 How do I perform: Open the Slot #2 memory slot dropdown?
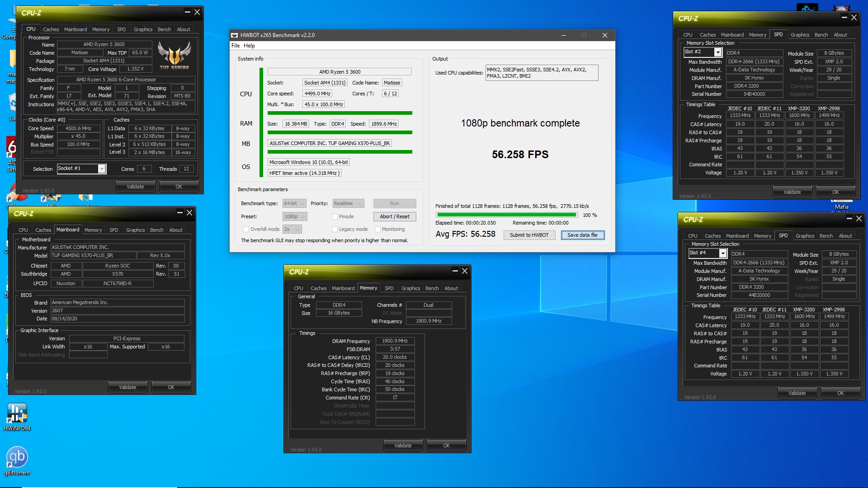coord(703,52)
